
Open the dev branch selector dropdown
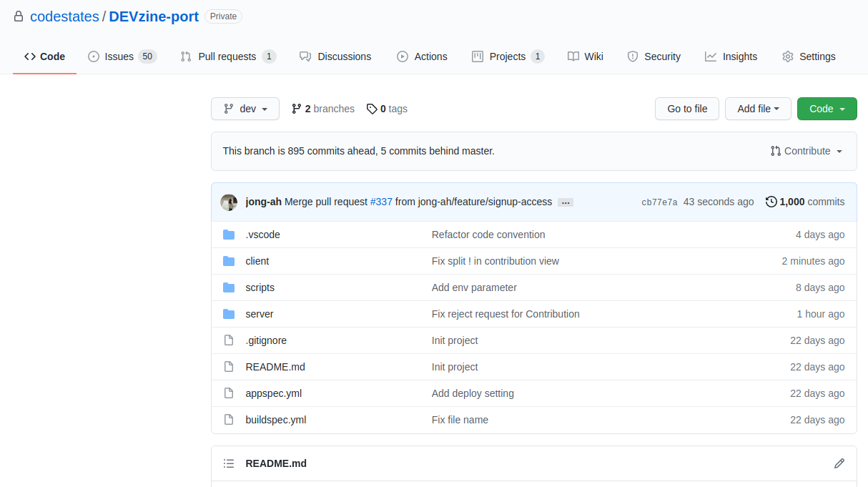245,109
